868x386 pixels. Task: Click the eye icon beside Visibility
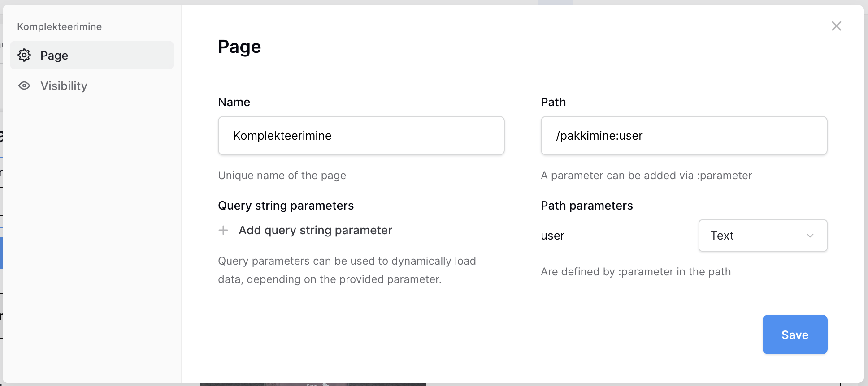click(24, 86)
